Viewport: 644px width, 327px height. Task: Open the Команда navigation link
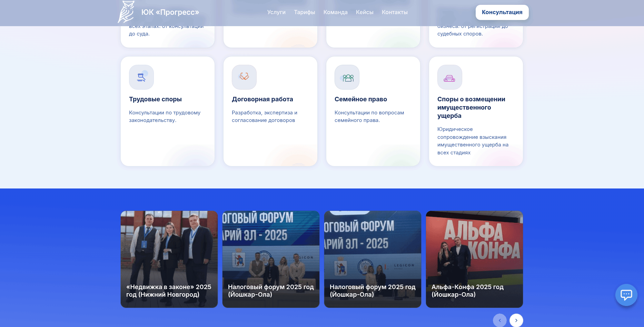pos(335,12)
